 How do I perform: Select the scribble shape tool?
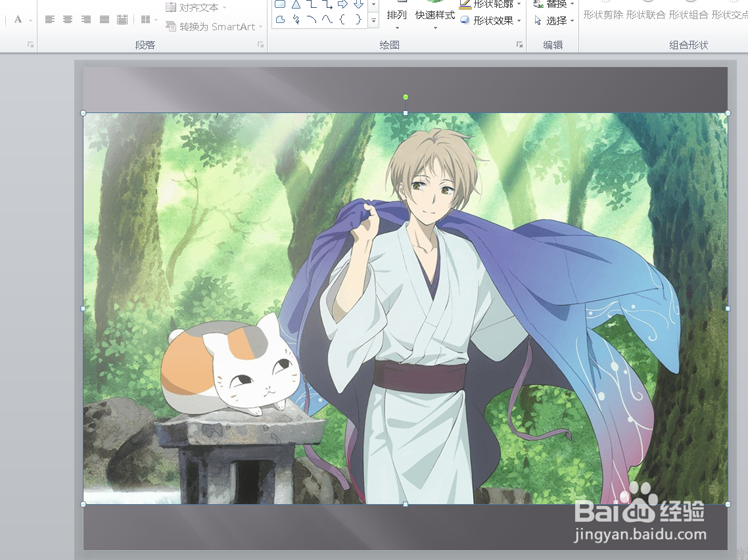click(296, 20)
